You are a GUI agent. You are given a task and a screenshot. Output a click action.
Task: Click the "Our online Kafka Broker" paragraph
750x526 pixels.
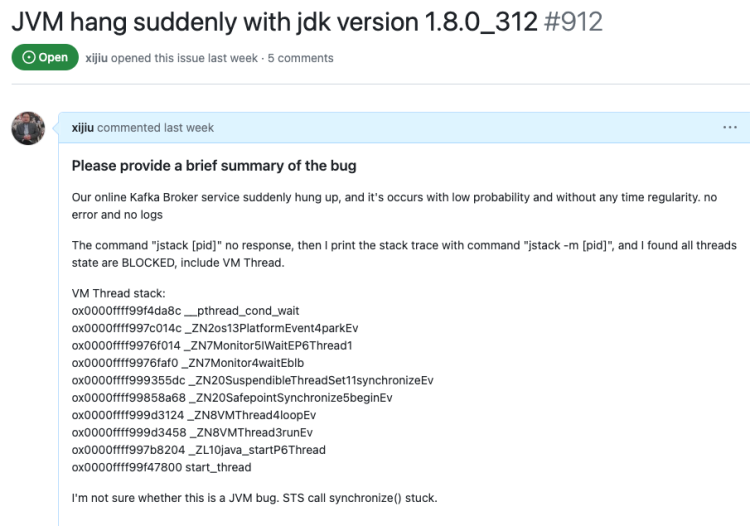click(394, 205)
